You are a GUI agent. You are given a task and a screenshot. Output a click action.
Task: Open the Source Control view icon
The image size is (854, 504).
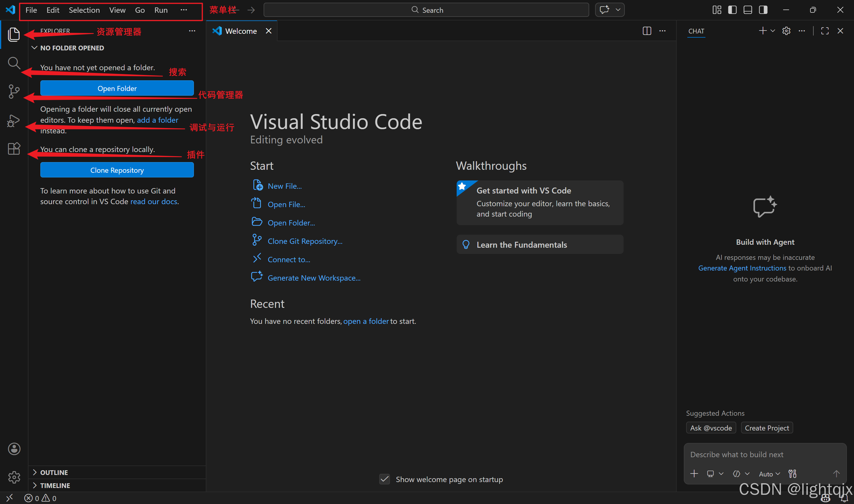14,91
